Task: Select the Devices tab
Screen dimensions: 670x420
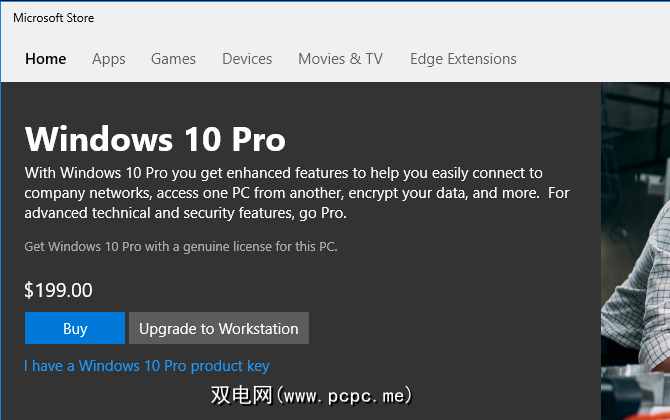Action: (247, 59)
